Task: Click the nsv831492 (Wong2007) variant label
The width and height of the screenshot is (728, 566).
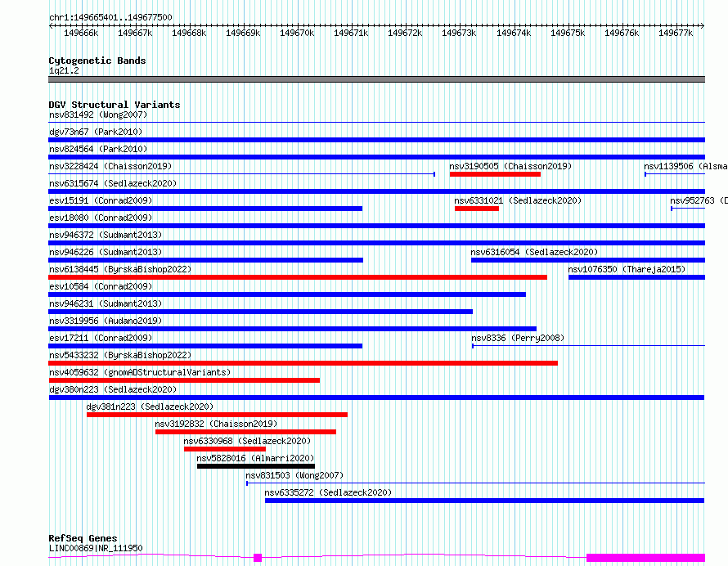Action: click(x=98, y=115)
